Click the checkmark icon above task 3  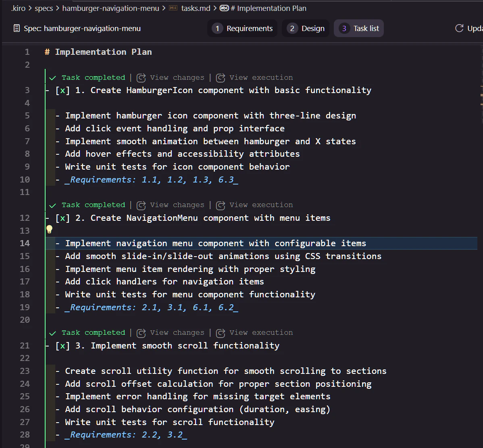click(x=53, y=333)
